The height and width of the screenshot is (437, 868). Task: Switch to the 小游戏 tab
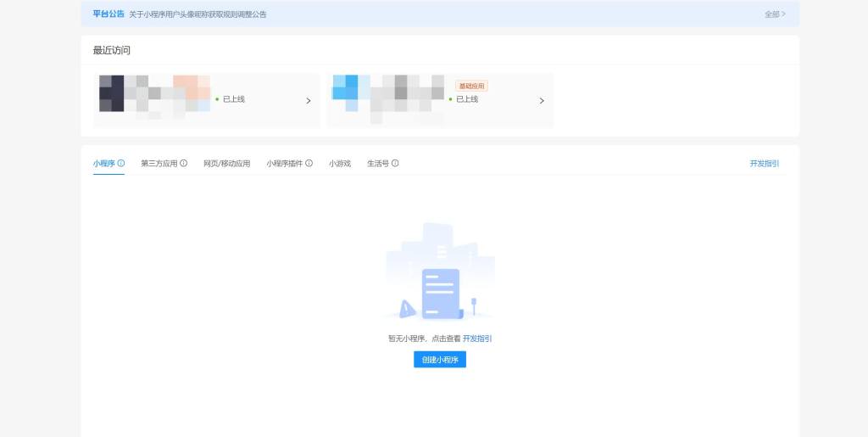click(x=340, y=164)
